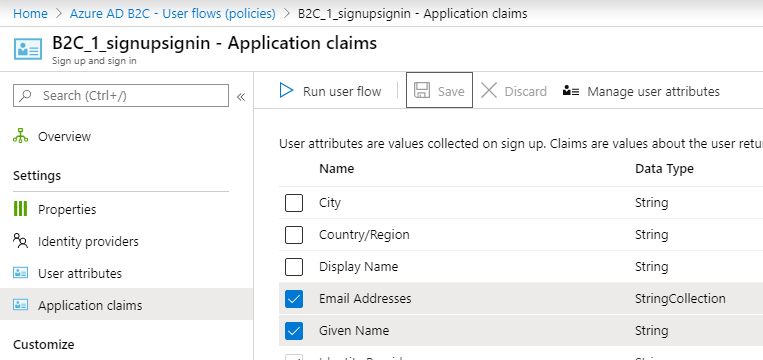Select the City row name
Screen dimensions: 763x360
329,202
